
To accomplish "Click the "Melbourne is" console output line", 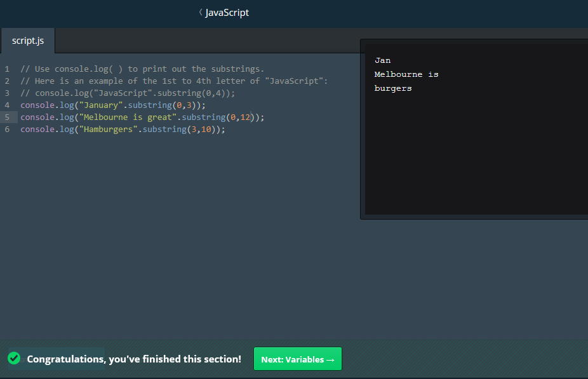I will (x=406, y=74).
